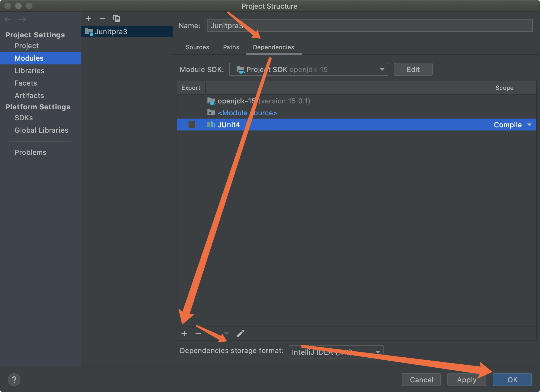540x392 pixels.
Task: Click the edit dependency pencil icon
Action: [240, 334]
